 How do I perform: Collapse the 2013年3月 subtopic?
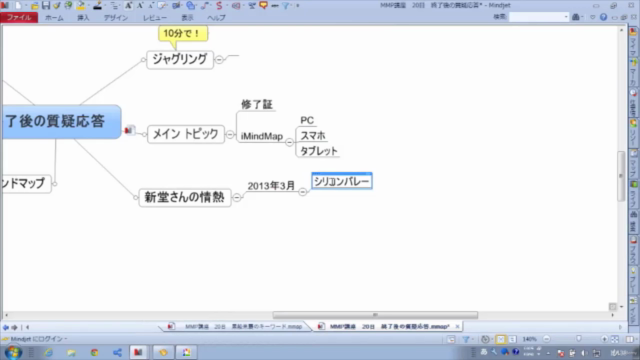302,191
